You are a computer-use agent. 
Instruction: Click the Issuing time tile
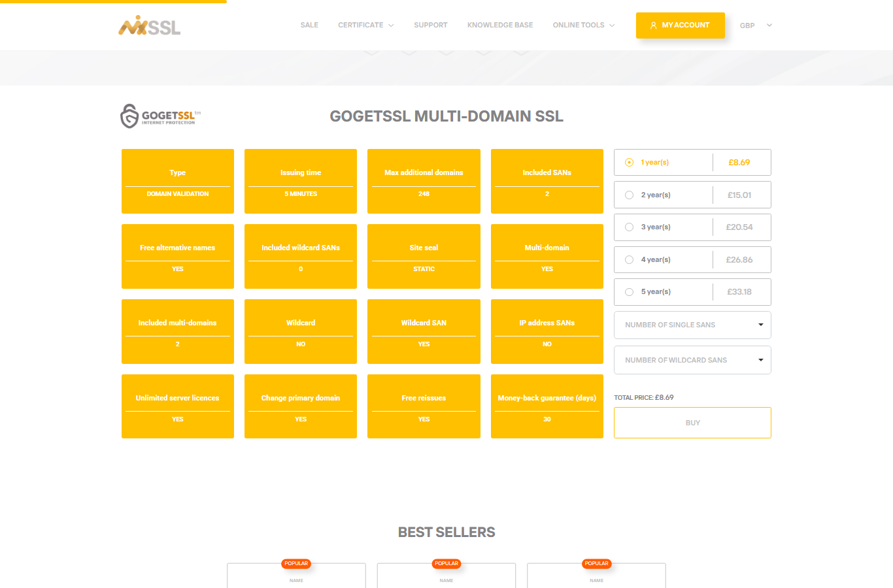click(x=301, y=181)
